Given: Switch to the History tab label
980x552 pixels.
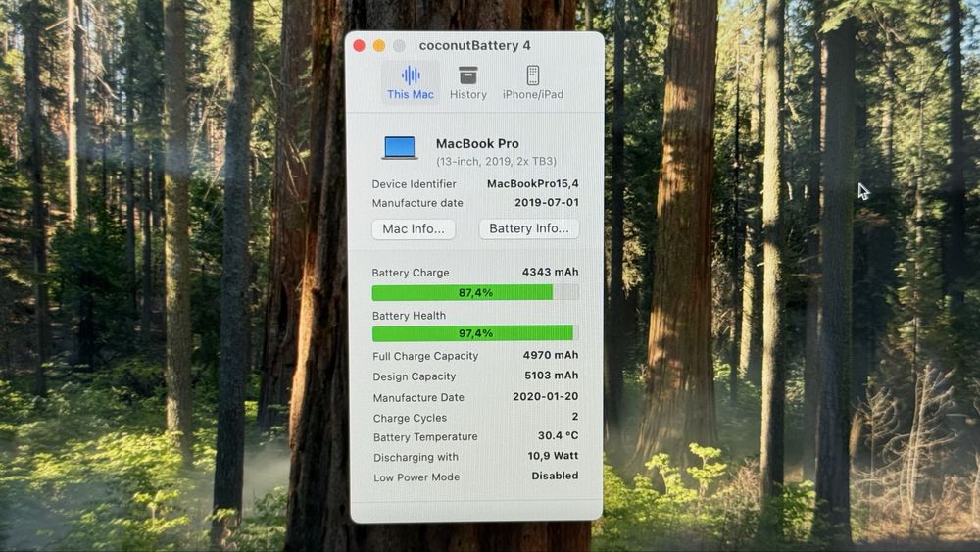Looking at the screenshot, I should click(x=468, y=94).
